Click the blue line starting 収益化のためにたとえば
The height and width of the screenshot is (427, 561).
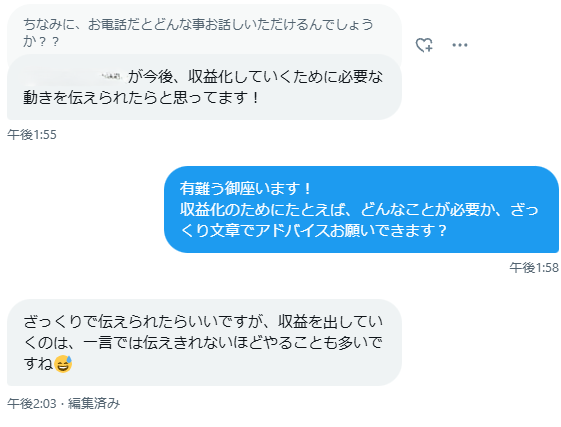(x=359, y=209)
